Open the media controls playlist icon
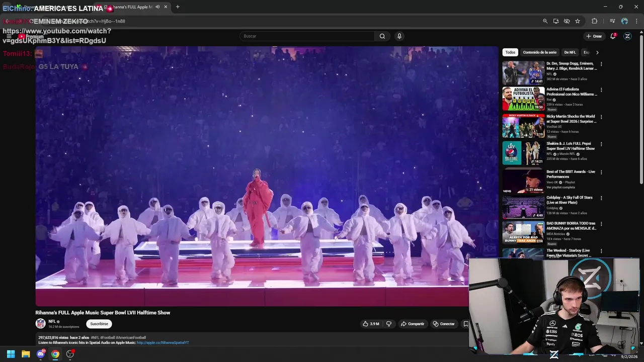 click(612, 21)
